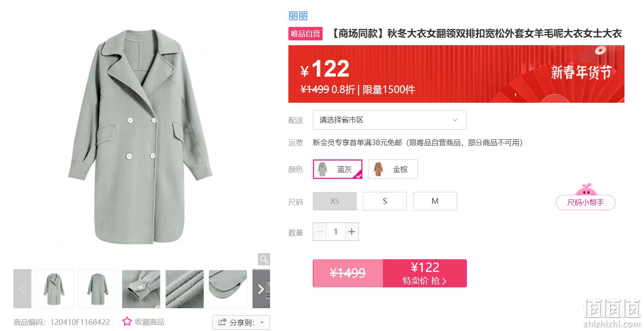Click the share icon beside 分享到
The image size is (644, 331).
pyautogui.click(x=222, y=322)
